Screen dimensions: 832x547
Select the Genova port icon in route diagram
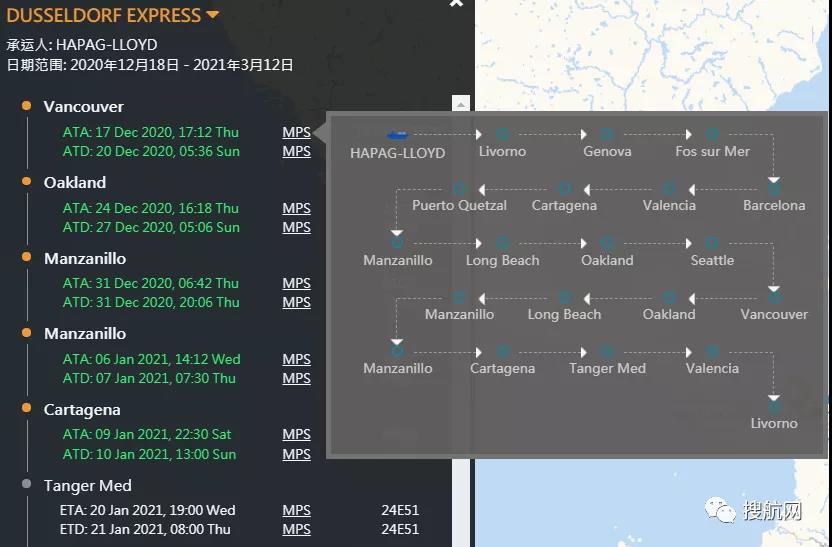607,134
